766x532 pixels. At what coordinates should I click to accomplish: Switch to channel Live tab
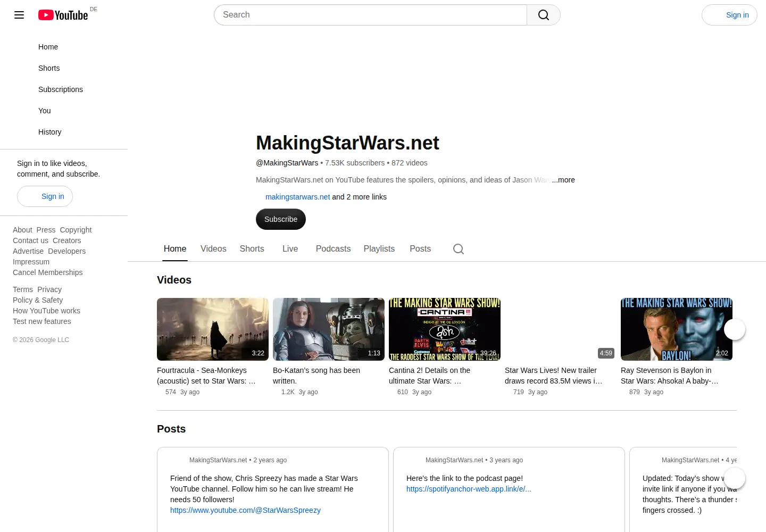pos(290,249)
